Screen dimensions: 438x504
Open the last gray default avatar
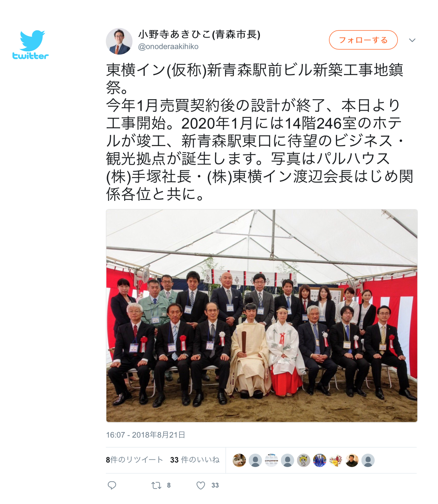click(368, 460)
